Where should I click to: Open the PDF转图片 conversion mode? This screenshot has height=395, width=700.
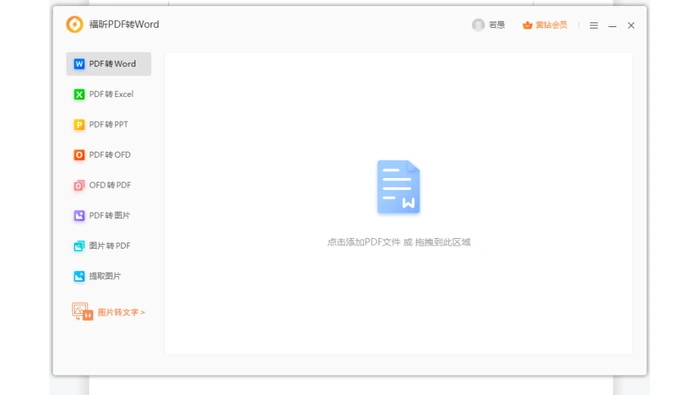pyautogui.click(x=108, y=216)
